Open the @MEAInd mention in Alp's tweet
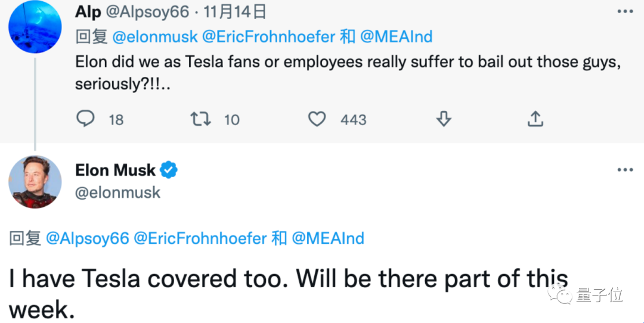Screen dimensions: 644x323 396,37
